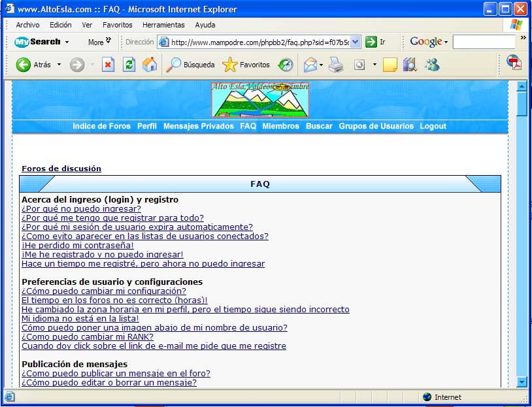This screenshot has width=532, height=407.
Task: Expand the address bar URL dropdown
Action: tap(356, 42)
